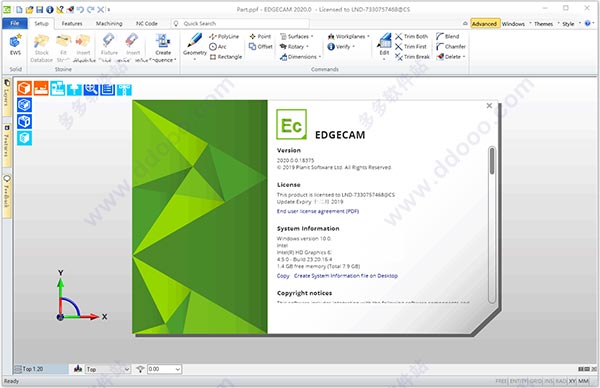Click the Trim Both command

tap(411, 36)
